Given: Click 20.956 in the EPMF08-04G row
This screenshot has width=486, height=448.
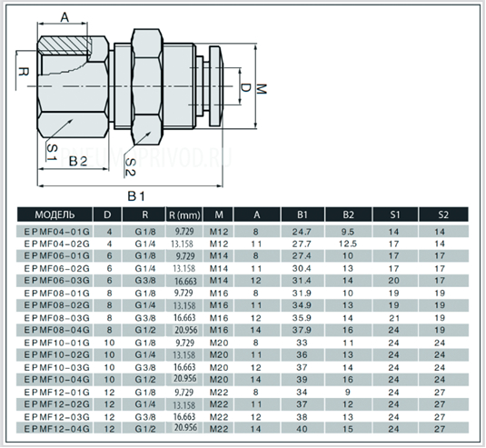Looking at the screenshot, I should (x=185, y=330).
